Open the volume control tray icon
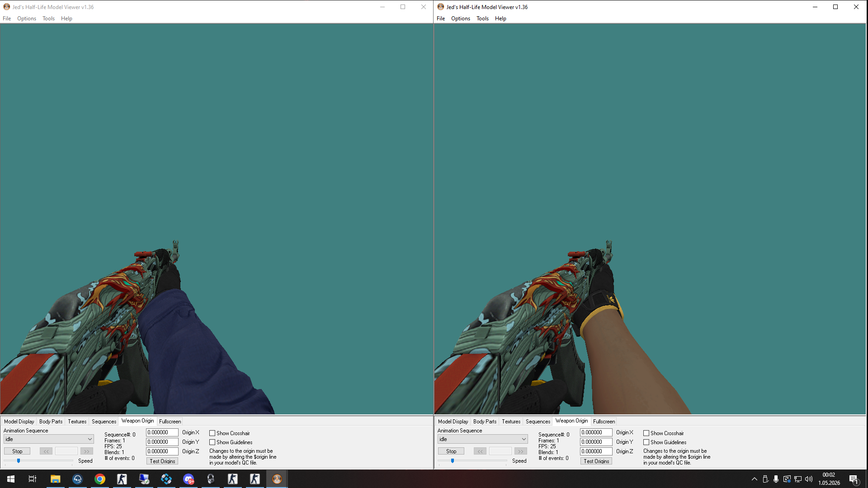 point(809,479)
